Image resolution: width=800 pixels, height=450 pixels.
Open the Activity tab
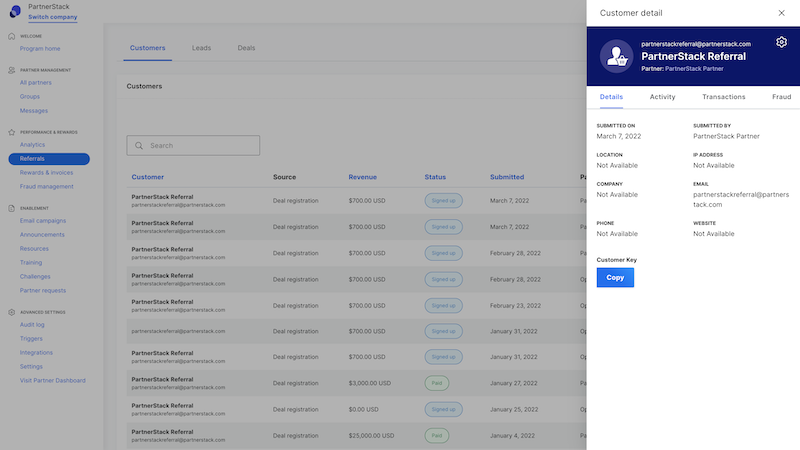tap(662, 97)
